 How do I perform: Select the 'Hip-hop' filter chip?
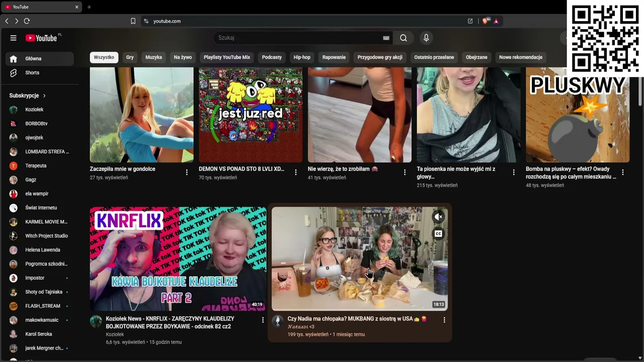(x=302, y=57)
